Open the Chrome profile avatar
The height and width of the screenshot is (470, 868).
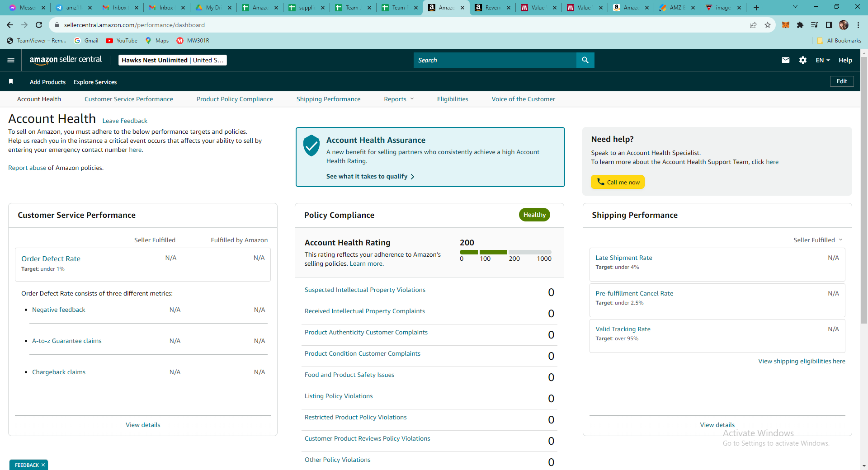[844, 25]
